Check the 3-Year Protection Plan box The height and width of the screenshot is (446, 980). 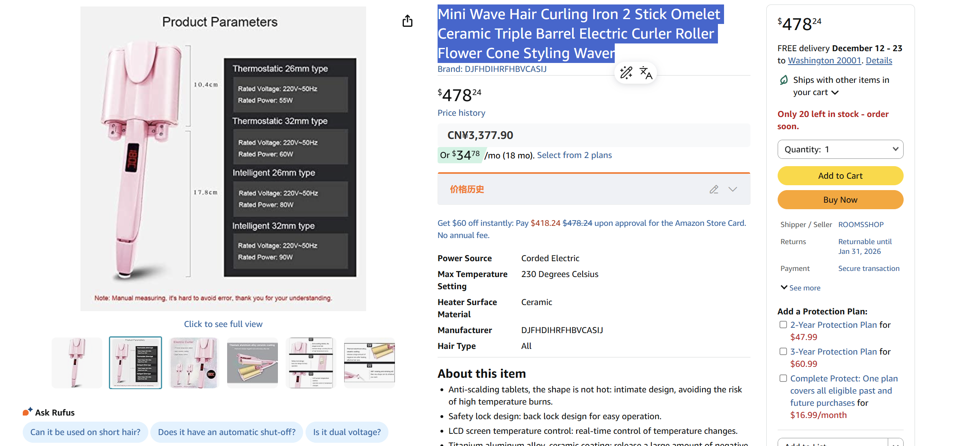(783, 351)
